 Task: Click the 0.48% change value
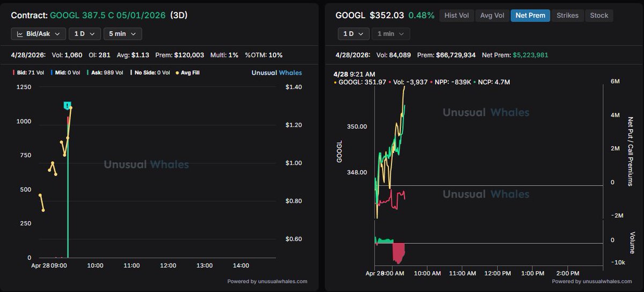pyautogui.click(x=421, y=15)
